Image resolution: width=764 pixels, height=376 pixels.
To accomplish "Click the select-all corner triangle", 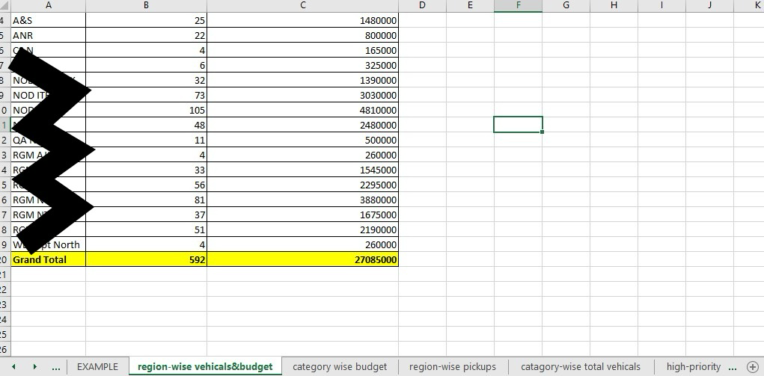I will (5, 5).
